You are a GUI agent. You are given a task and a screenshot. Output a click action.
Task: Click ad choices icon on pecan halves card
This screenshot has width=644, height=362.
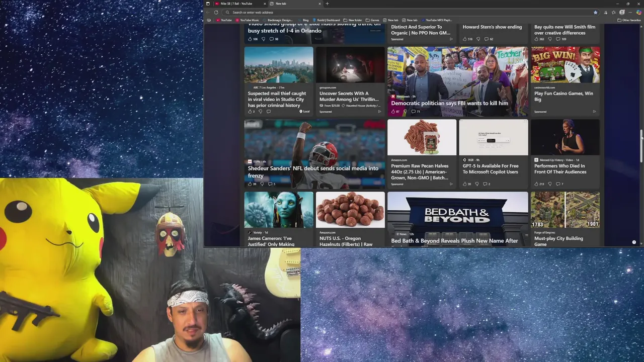(x=451, y=184)
